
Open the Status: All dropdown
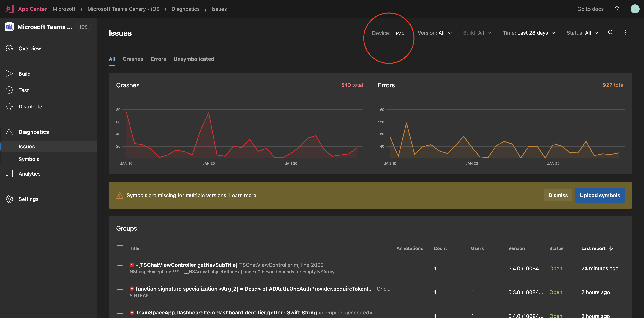tap(582, 33)
